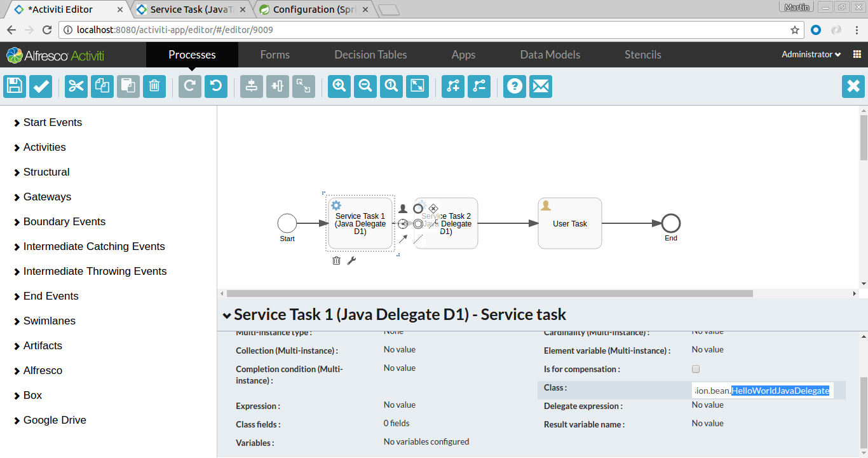Toggle the Is for compensation checkbox
Screen dimensions: 868x458
tap(696, 369)
